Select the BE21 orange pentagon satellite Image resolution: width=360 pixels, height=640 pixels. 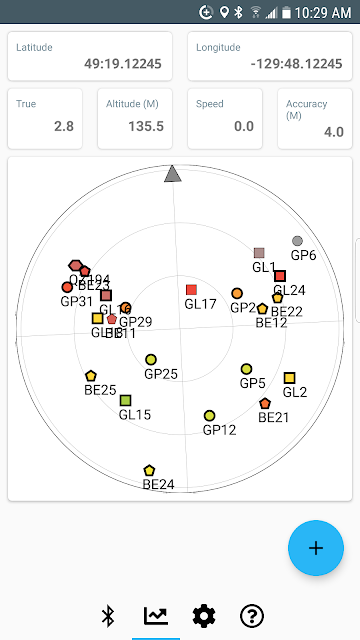point(265,404)
